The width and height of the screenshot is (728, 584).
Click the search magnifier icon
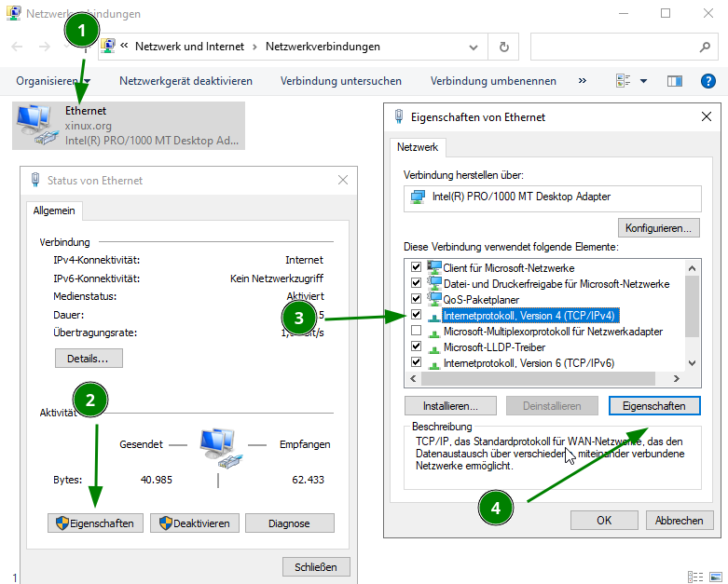[x=705, y=47]
